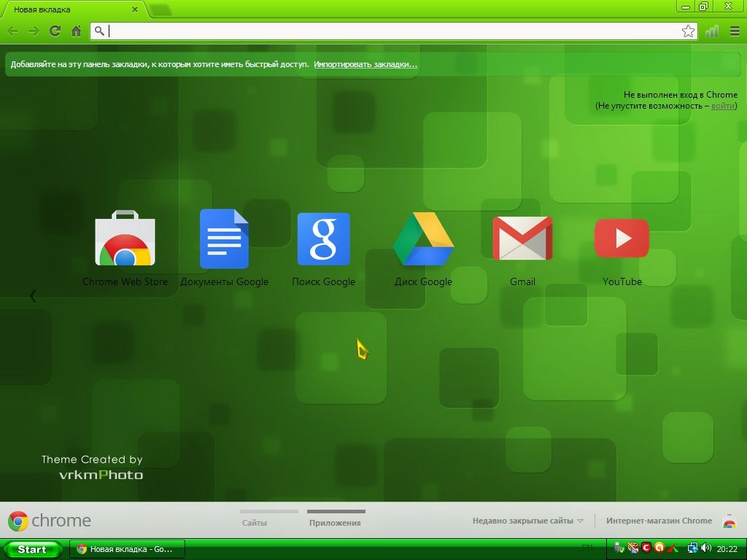This screenshot has width=747, height=560.
Task: Bookmark this page with star icon
Action: click(x=688, y=31)
